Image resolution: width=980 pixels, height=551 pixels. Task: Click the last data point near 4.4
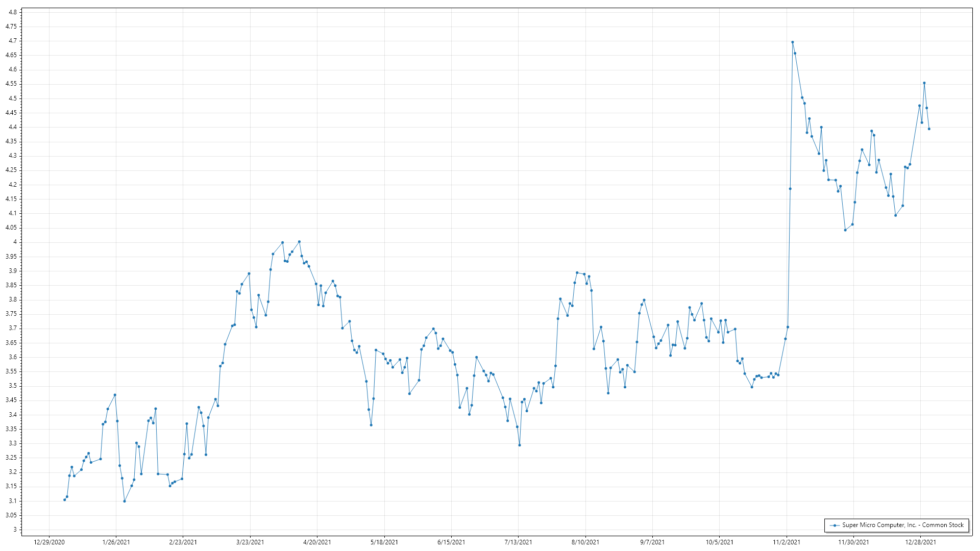point(929,129)
